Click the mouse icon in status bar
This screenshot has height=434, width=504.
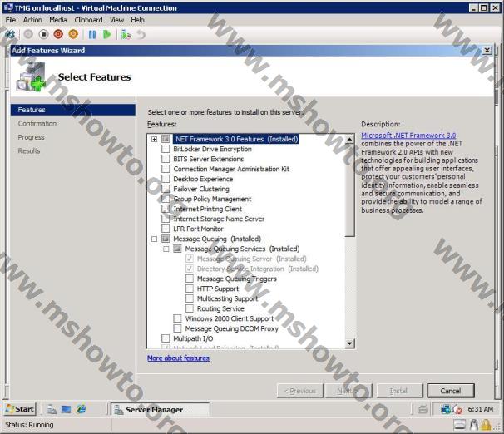click(x=473, y=425)
